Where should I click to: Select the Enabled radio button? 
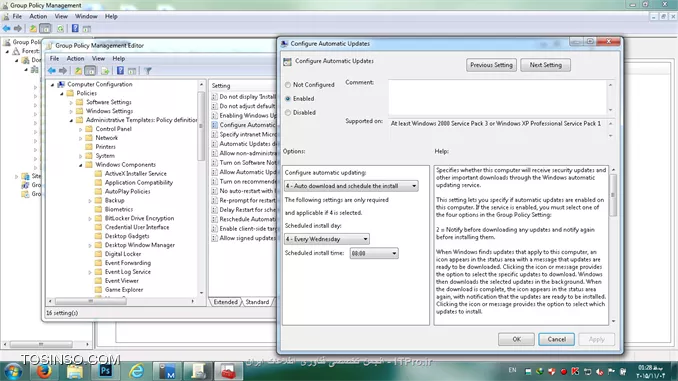pyautogui.click(x=288, y=99)
